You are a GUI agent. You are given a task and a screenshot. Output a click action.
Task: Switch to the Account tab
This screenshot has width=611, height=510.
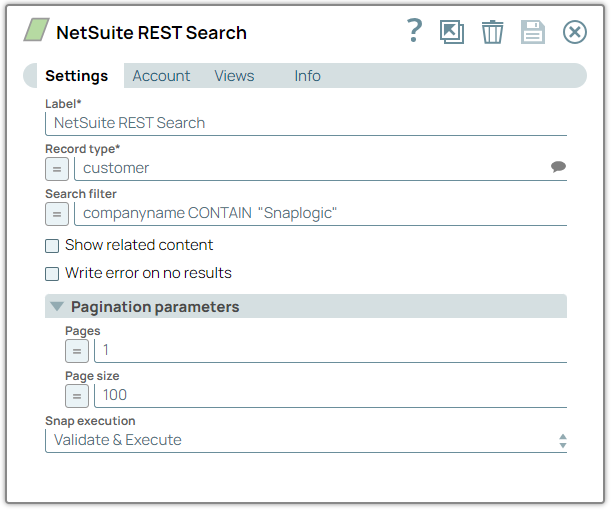[161, 76]
